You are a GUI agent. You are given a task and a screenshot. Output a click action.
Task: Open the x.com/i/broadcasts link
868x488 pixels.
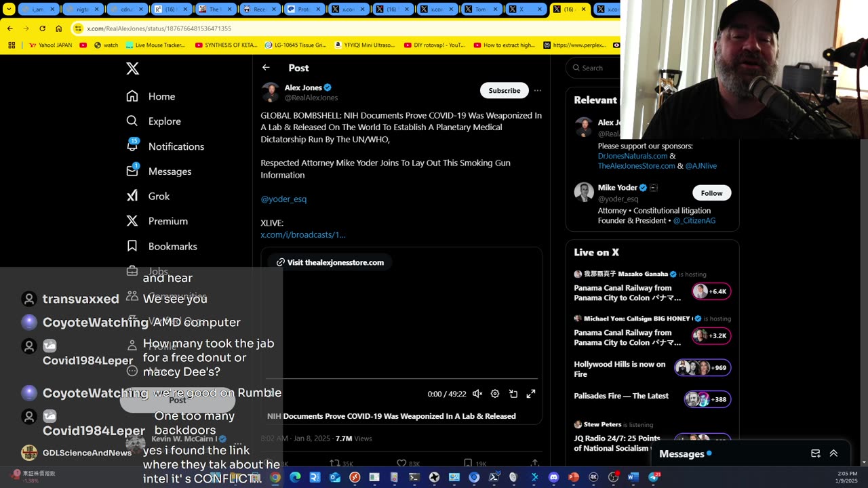[303, 235]
